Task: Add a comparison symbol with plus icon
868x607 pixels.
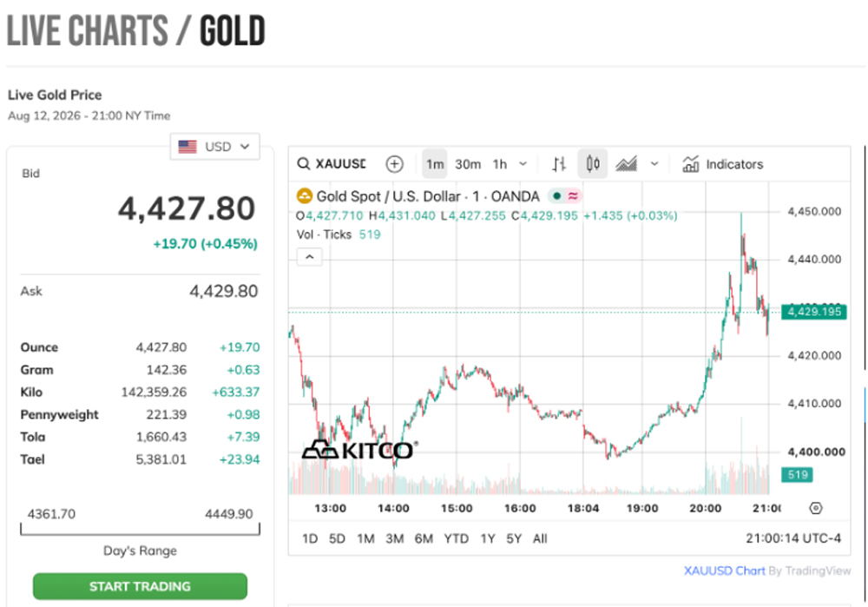Action: [x=394, y=164]
